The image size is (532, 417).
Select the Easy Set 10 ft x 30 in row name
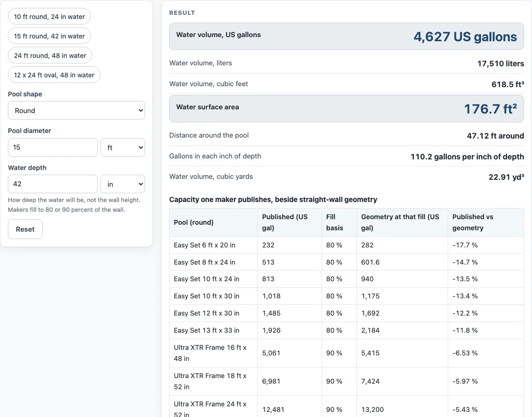[x=206, y=296]
